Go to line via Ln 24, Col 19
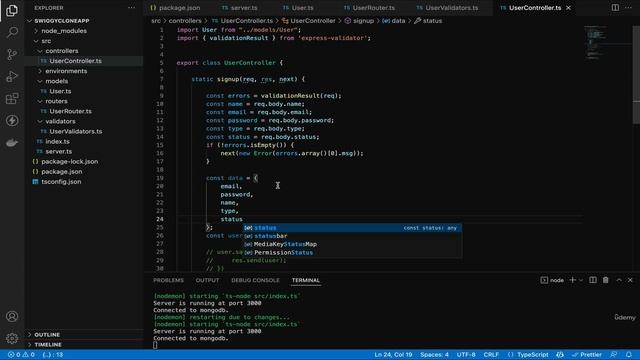This screenshot has height=360, width=640. pyautogui.click(x=393, y=355)
